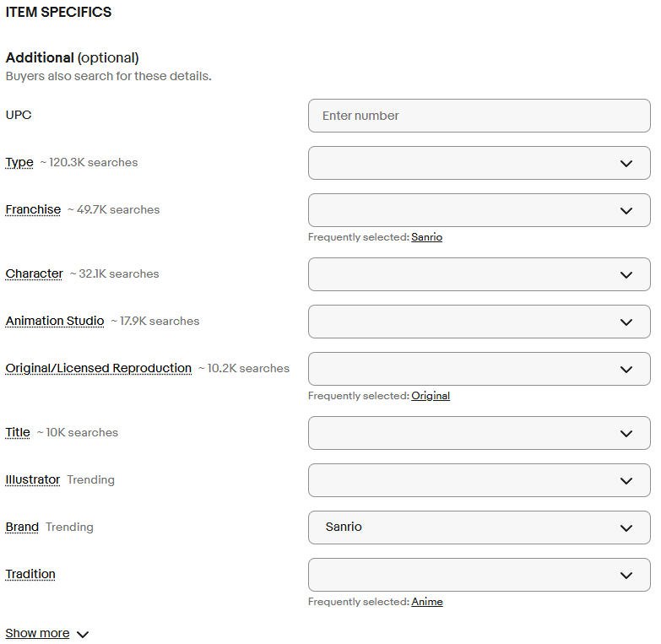Open the Title dropdown
The width and height of the screenshot is (661, 644).
click(479, 433)
